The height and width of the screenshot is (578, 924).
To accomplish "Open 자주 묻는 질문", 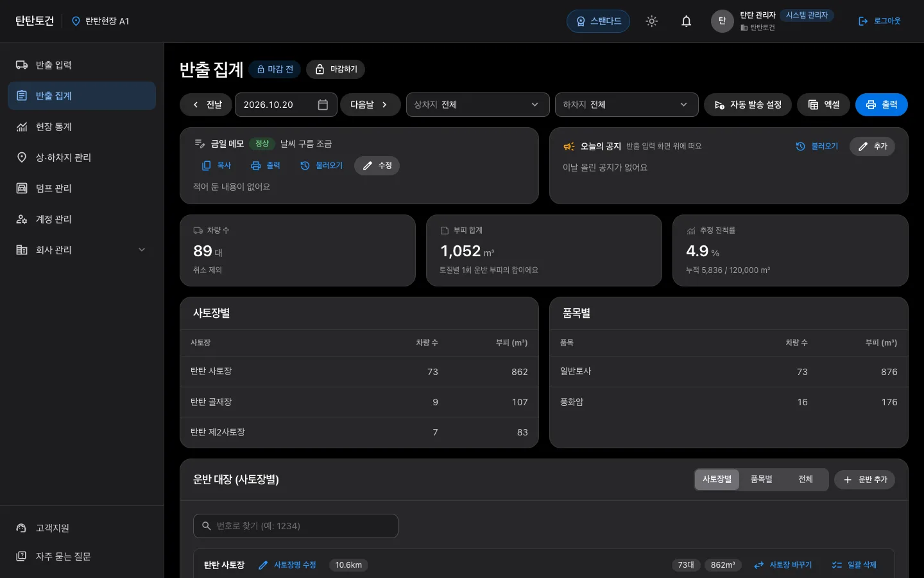I will coord(81,556).
